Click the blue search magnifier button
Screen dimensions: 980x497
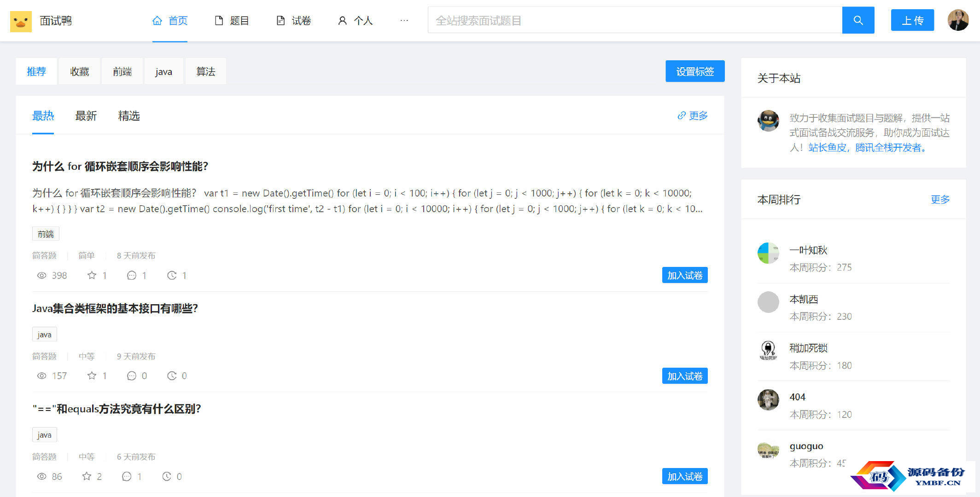pyautogui.click(x=858, y=20)
